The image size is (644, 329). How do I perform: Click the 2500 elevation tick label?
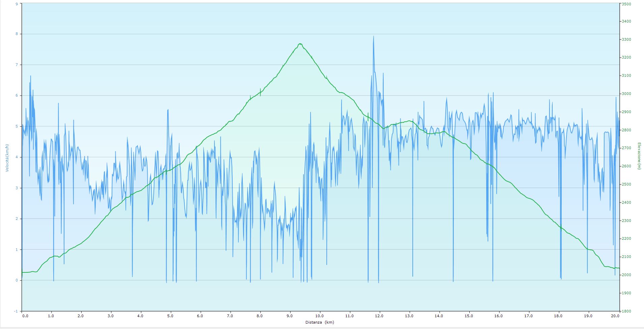click(626, 185)
